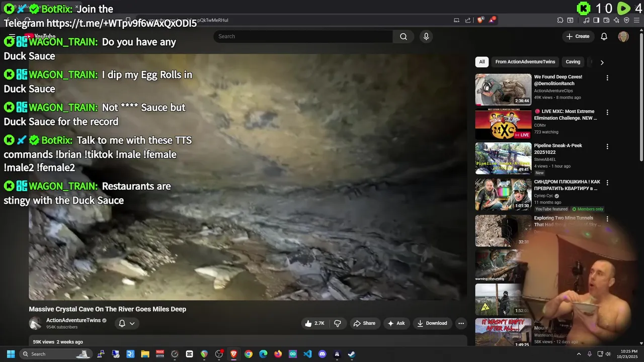This screenshot has width=644, height=362.
Task: Open the Brave Wallet icon
Action: click(x=607, y=20)
